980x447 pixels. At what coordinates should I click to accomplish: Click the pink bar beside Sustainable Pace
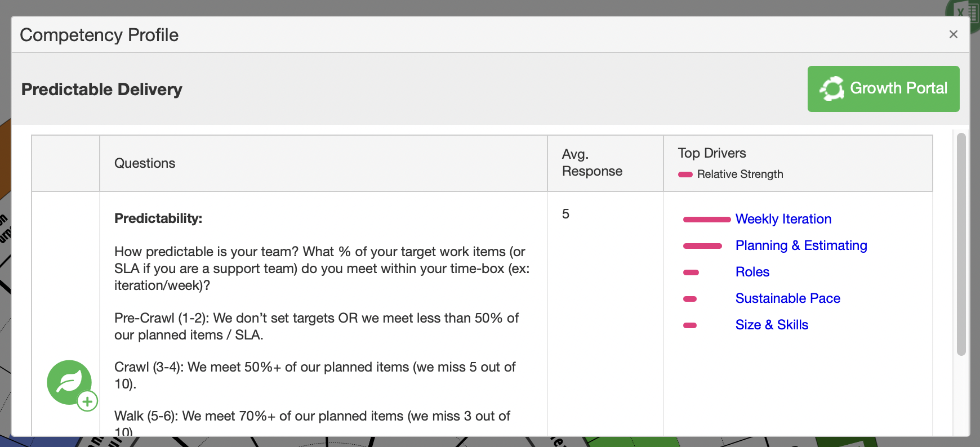click(690, 299)
